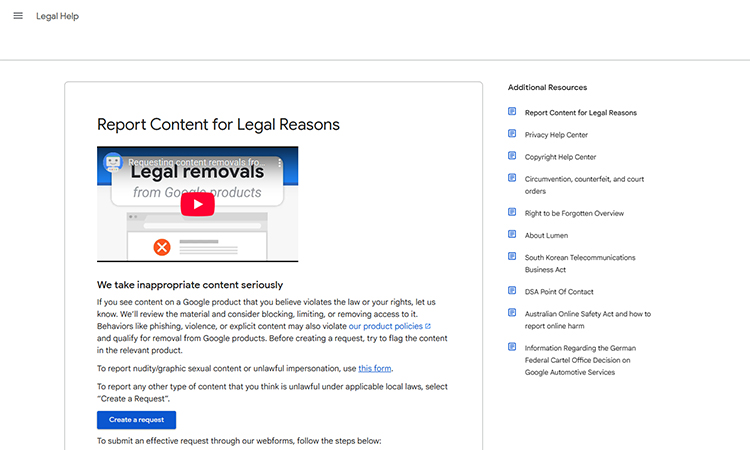Open German Federal Cartel Office Decision link
The height and width of the screenshot is (450, 750).
coord(580,360)
